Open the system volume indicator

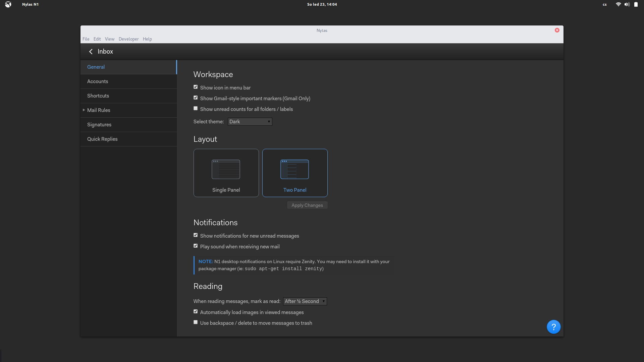627,4
